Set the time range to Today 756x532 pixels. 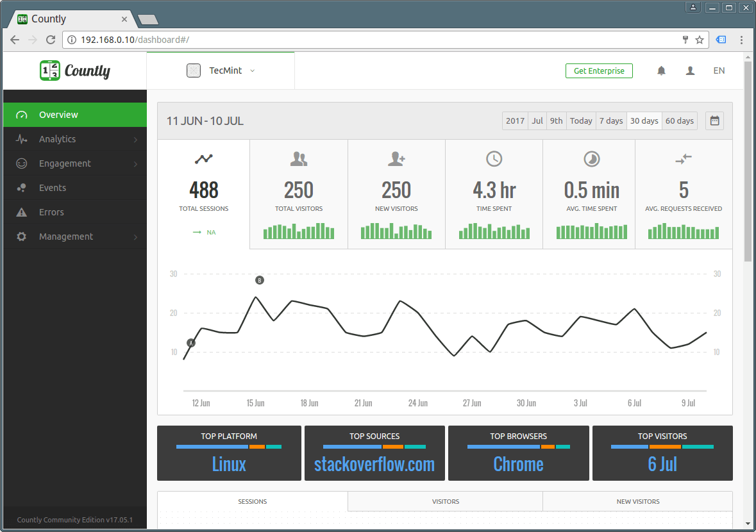(x=581, y=121)
